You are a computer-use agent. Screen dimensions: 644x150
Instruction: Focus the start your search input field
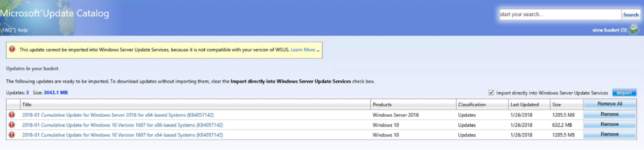[x=560, y=15]
